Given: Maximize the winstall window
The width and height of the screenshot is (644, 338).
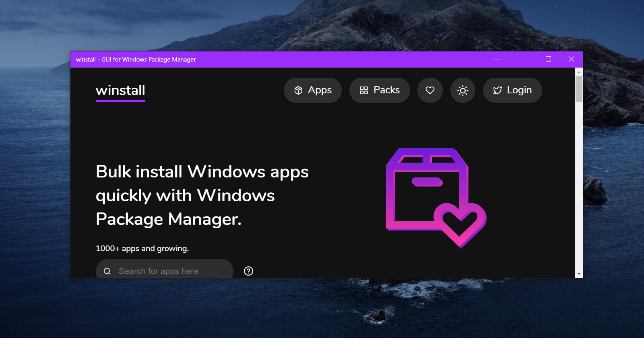Looking at the screenshot, I should pos(548,59).
